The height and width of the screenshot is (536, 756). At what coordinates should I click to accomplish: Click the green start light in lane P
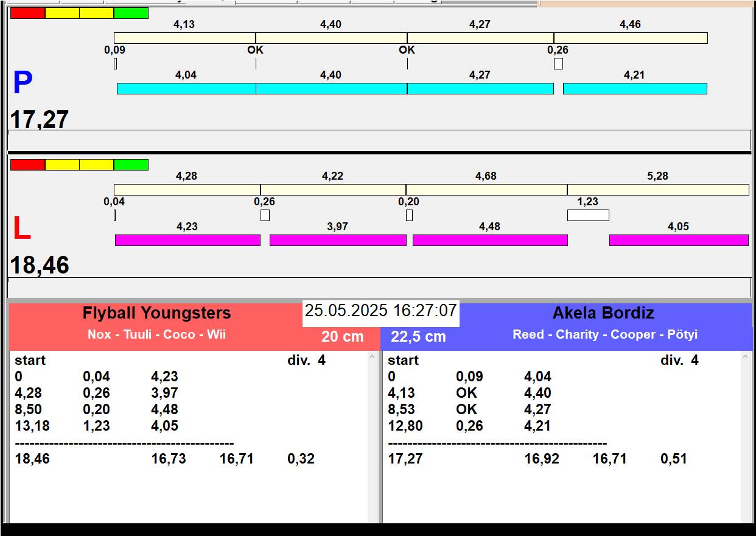click(131, 13)
